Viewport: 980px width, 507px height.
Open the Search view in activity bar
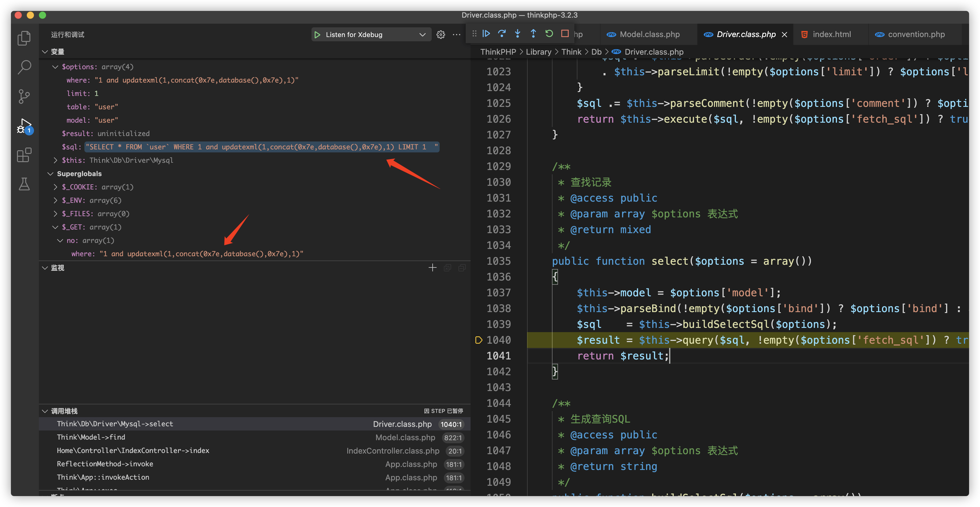[24, 67]
